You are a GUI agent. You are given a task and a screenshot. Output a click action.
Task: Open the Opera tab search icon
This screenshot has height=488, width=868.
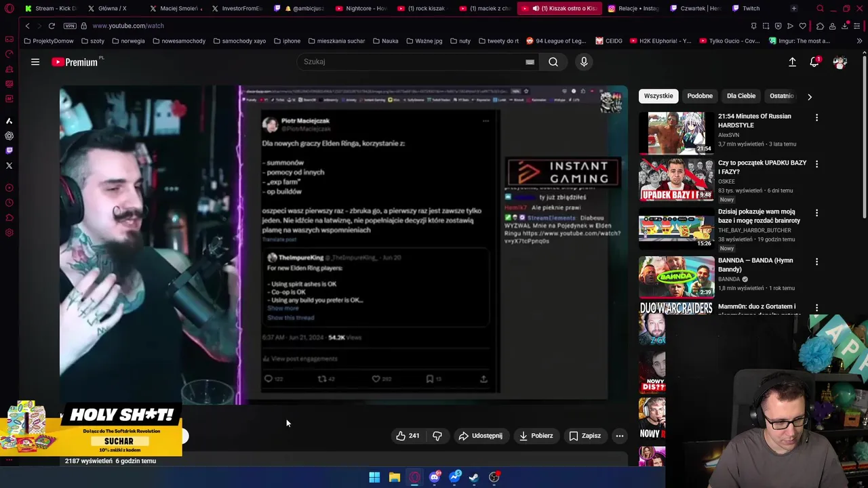tap(820, 8)
